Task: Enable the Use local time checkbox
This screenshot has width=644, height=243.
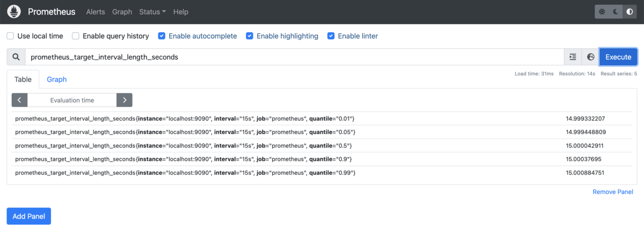Action: click(x=11, y=36)
